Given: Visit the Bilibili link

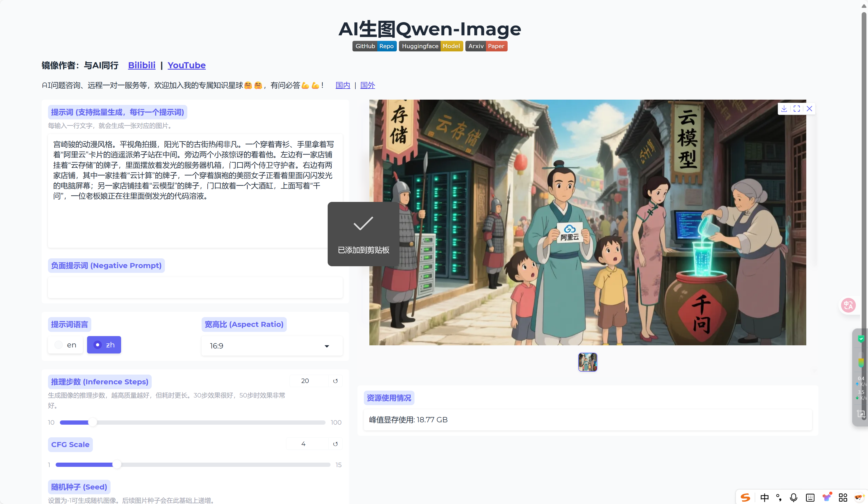Looking at the screenshot, I should point(142,65).
